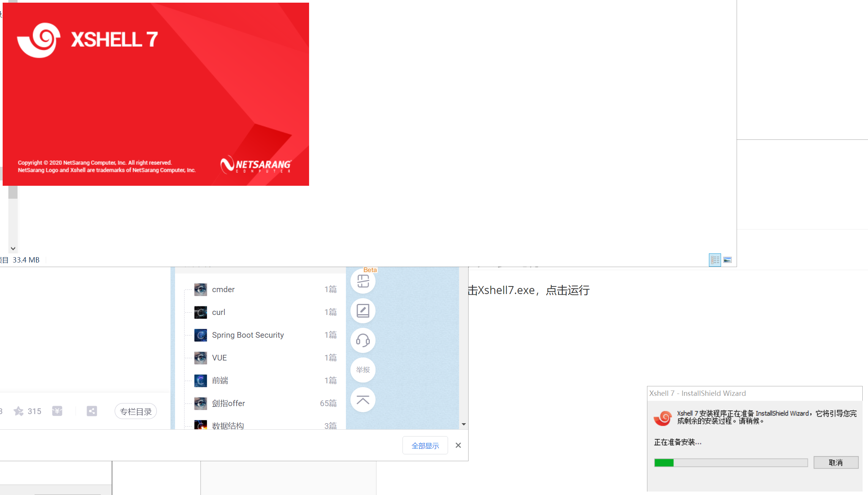Switch file explorer to large icons view

click(728, 260)
